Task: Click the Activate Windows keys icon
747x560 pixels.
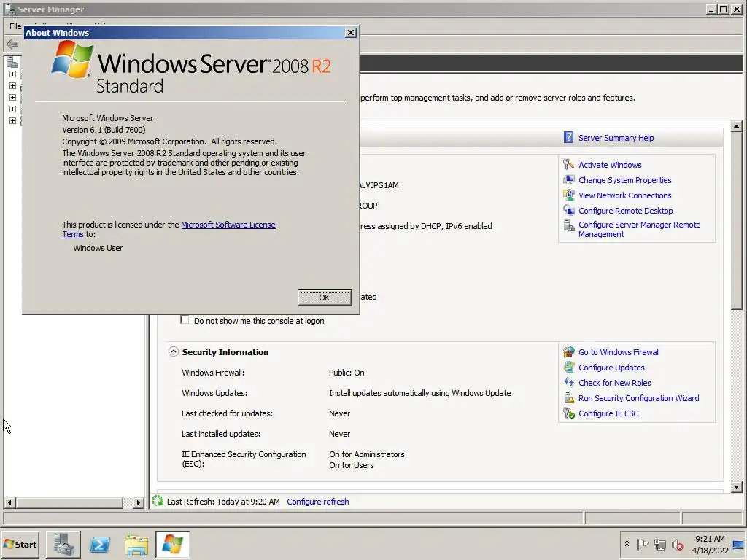Action: tap(568, 164)
